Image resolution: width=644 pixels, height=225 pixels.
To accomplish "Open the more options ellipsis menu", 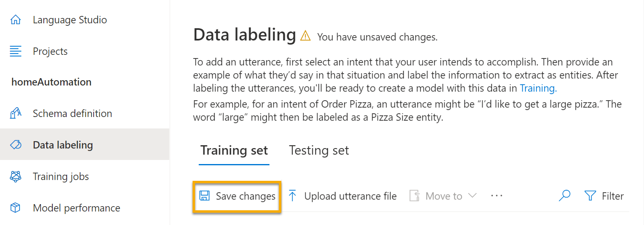I will [496, 196].
